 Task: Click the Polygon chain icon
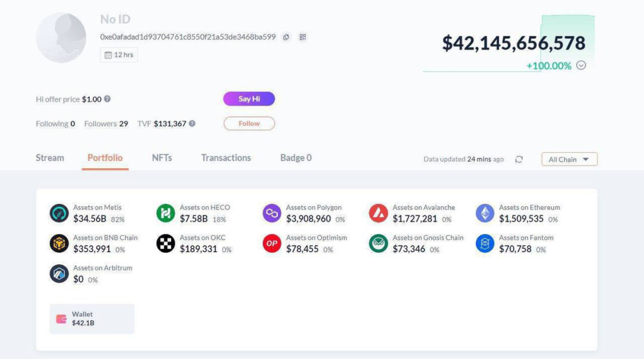272,213
